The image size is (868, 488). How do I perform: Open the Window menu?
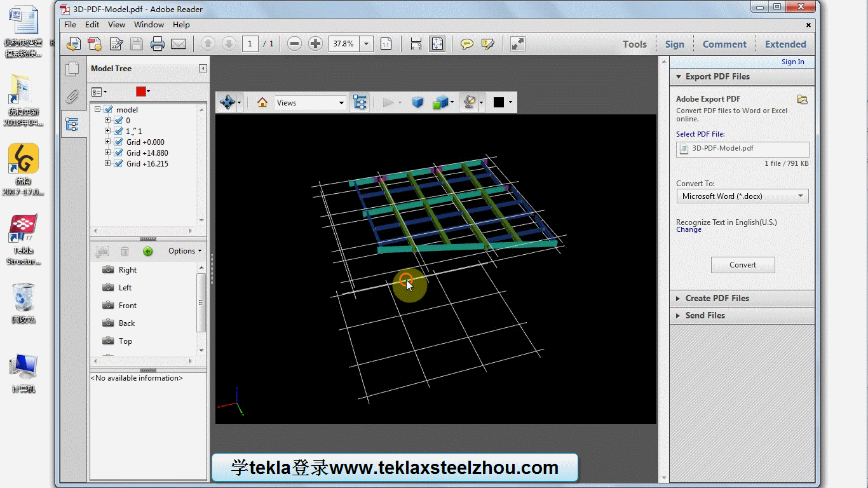(149, 24)
